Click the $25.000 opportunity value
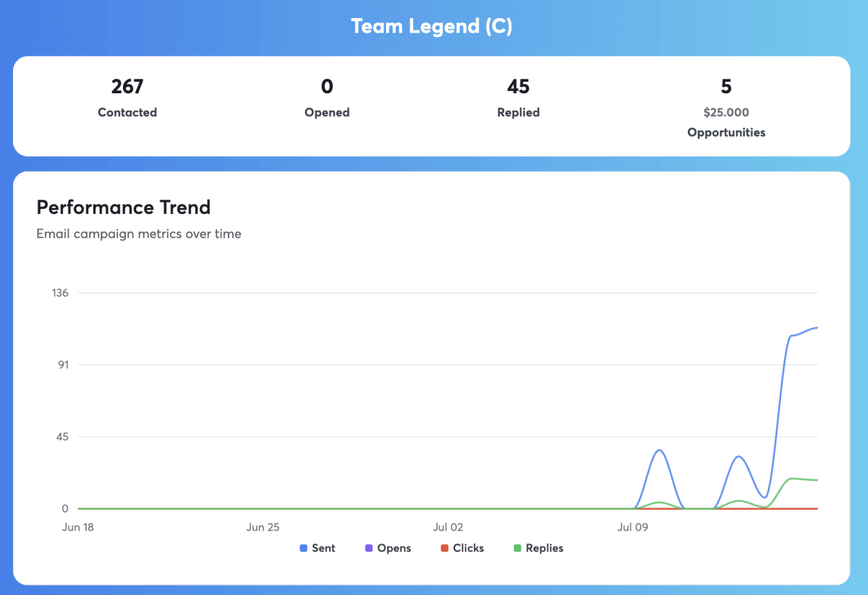 [726, 112]
